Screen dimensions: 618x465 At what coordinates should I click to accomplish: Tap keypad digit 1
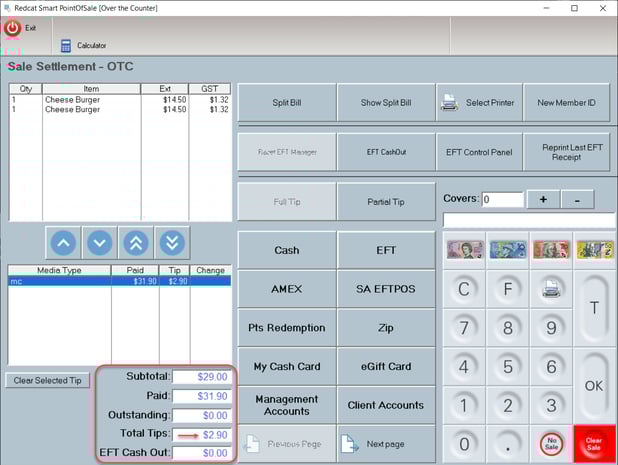(464, 405)
